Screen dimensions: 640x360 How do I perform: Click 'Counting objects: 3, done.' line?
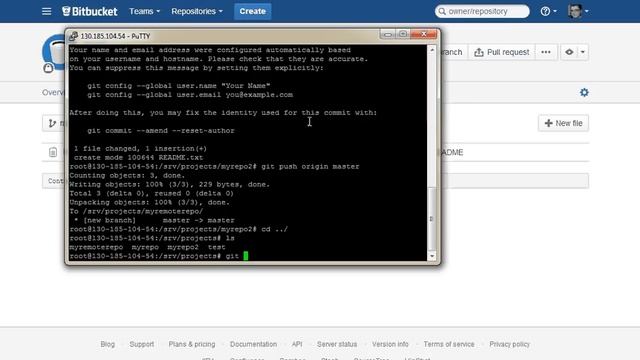[127, 176]
